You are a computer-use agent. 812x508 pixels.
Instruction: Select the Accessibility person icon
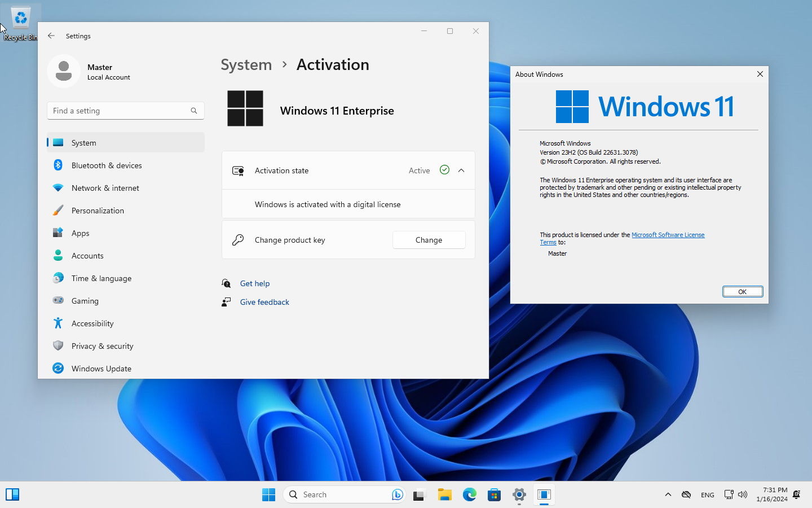click(x=58, y=323)
